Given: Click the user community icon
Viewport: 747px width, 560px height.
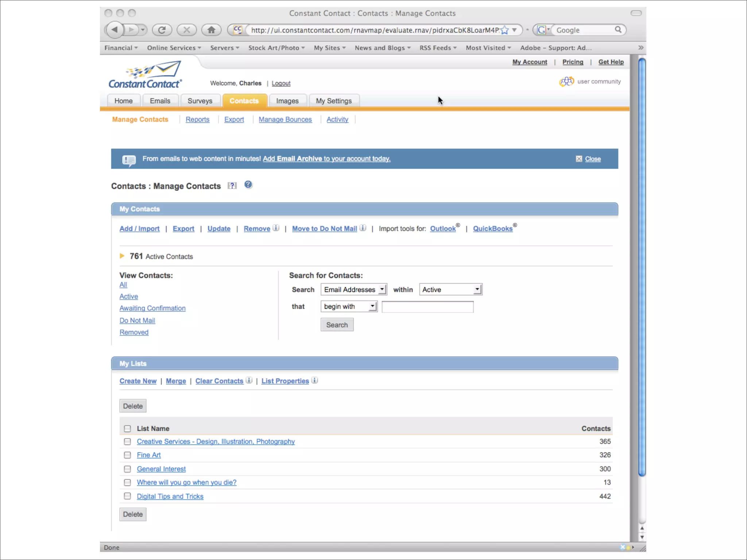Looking at the screenshot, I should 566,81.
